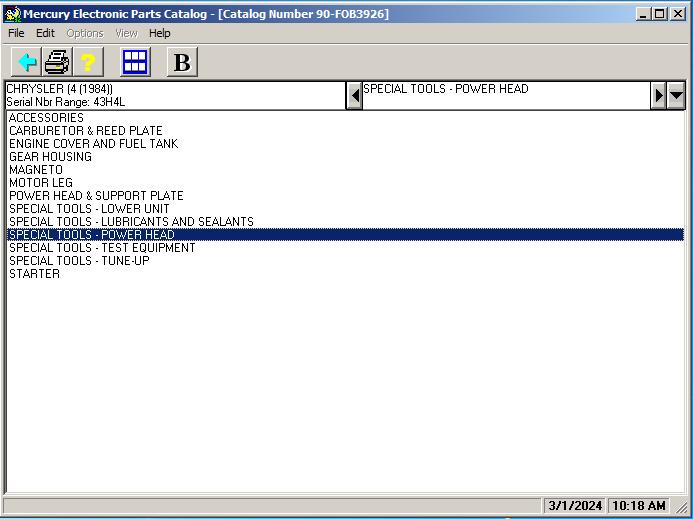The image size is (693, 519).
Task: Click the bold B toolbar button
Action: [182, 62]
